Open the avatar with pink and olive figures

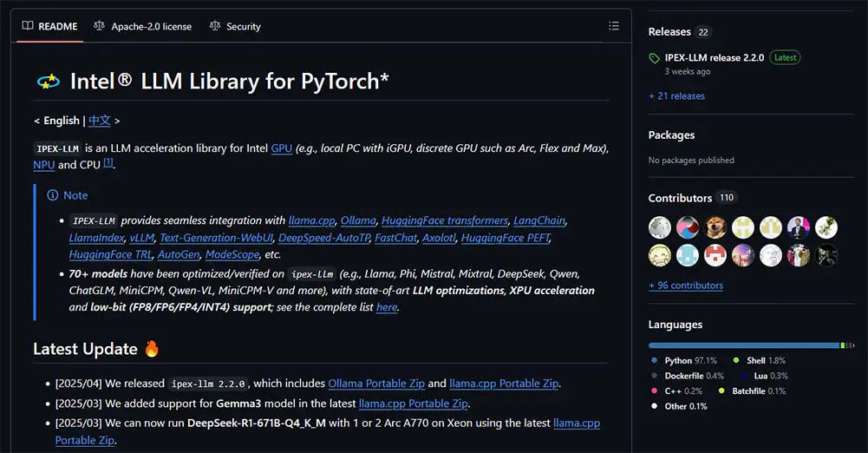799,255
